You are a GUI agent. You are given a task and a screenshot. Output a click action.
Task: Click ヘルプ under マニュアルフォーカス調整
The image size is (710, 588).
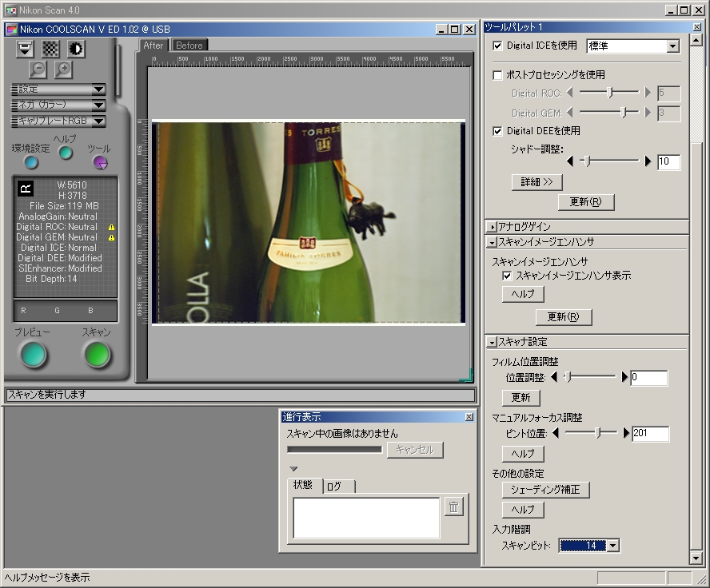[523, 453]
